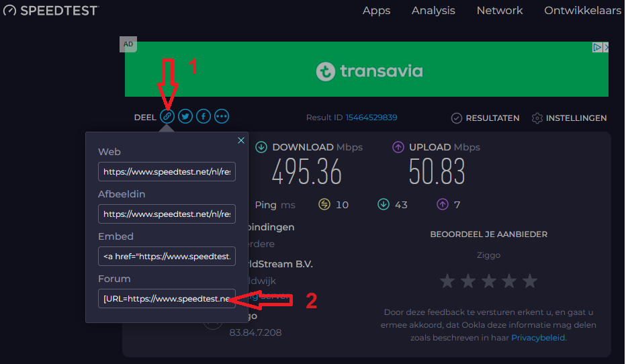Open the Ontwikkelaars menu
The width and height of the screenshot is (626, 364).
click(582, 10)
